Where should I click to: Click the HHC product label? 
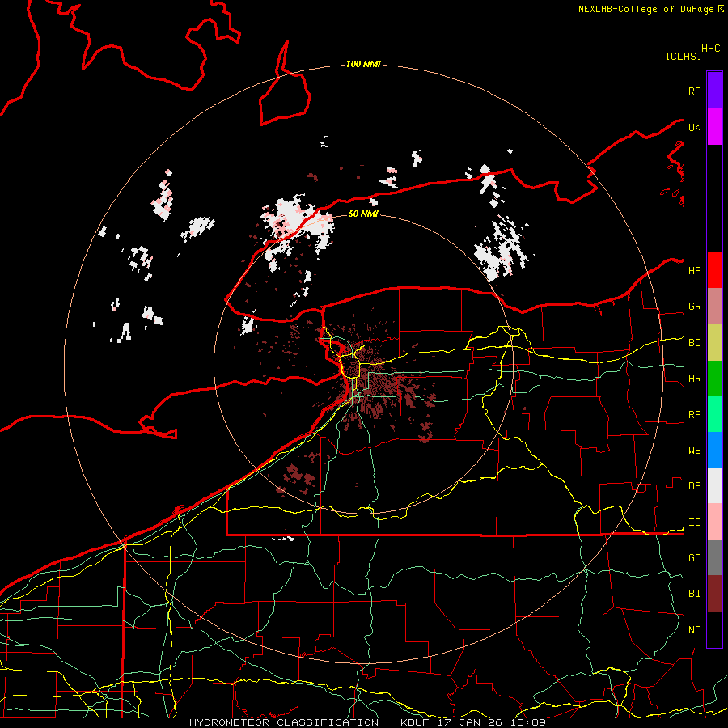pyautogui.click(x=711, y=49)
